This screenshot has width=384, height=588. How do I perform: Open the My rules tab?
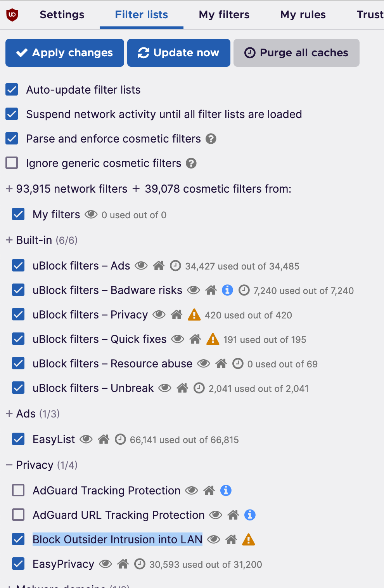[303, 15]
